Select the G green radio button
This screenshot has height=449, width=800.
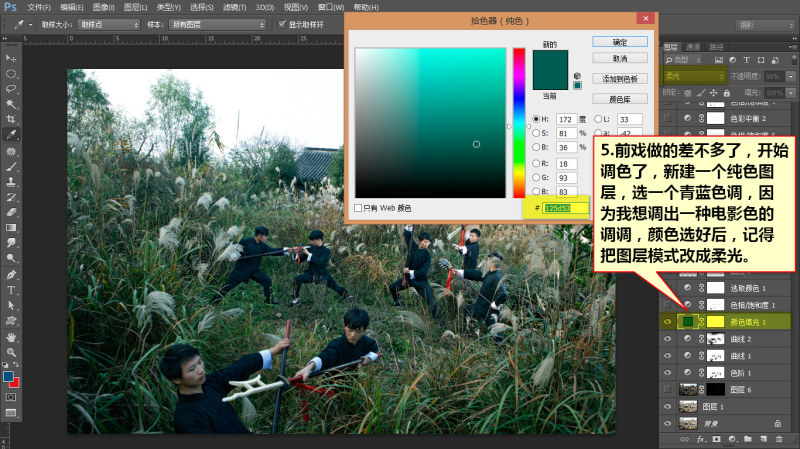click(x=536, y=177)
